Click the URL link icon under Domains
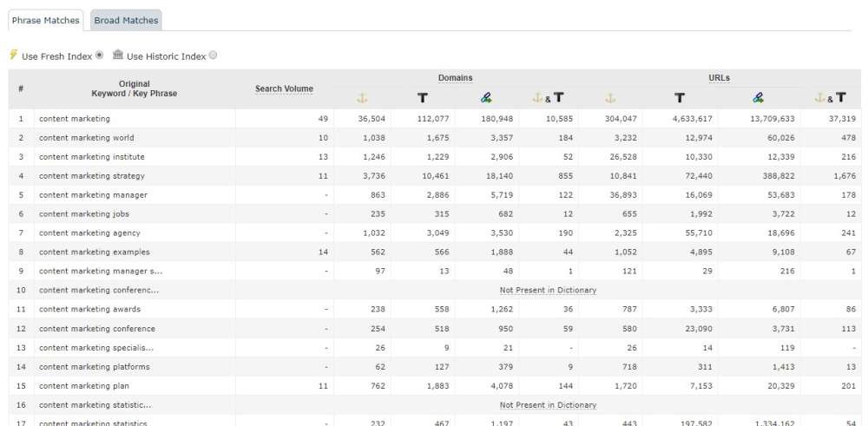 pos(486,98)
